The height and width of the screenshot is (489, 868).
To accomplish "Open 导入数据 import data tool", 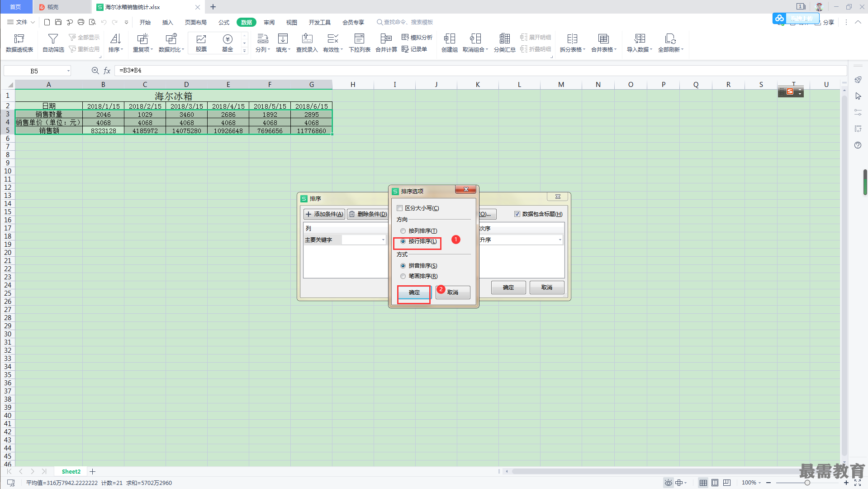I will [x=640, y=43].
